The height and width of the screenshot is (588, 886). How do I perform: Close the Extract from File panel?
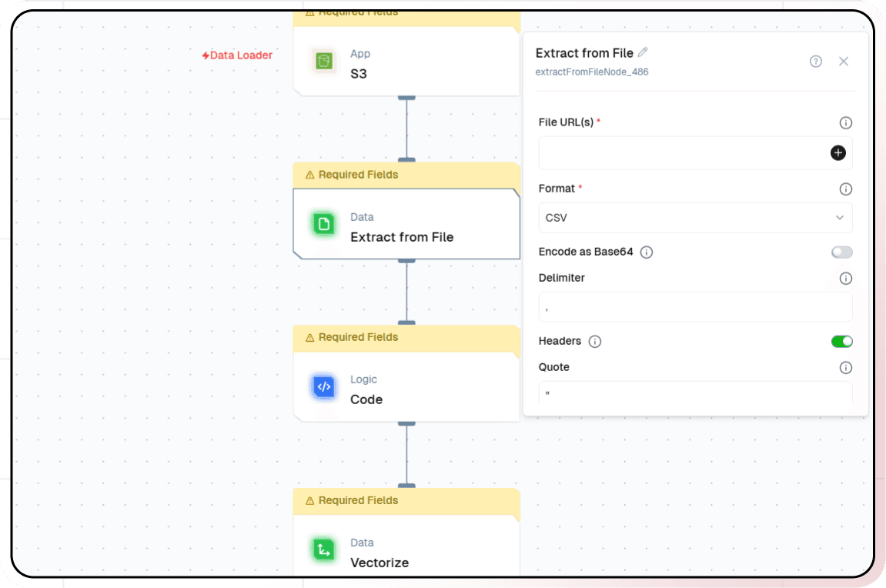click(844, 62)
